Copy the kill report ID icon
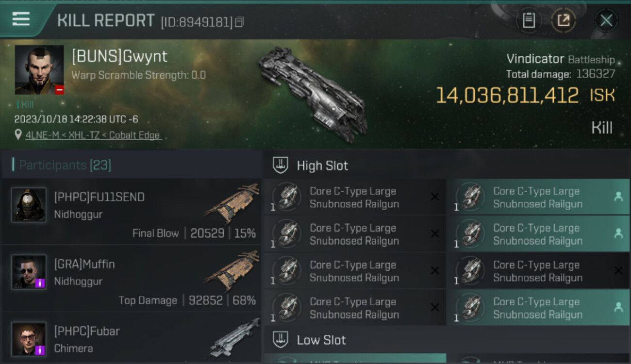This screenshot has height=364, width=631. [x=239, y=22]
